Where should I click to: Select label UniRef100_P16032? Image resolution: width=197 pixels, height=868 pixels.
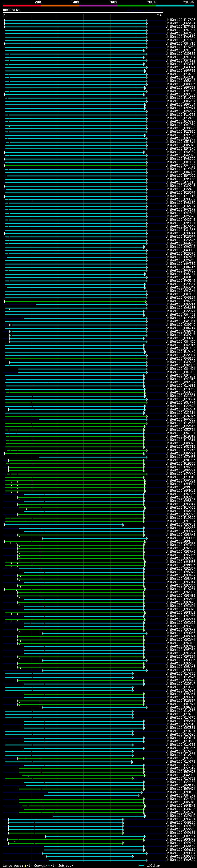click(180, 47)
